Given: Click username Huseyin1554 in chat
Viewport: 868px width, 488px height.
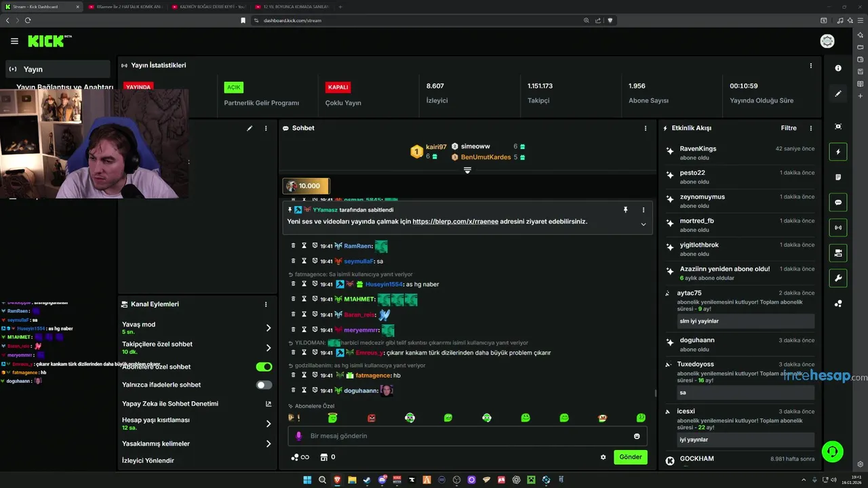Looking at the screenshot, I should point(384,284).
